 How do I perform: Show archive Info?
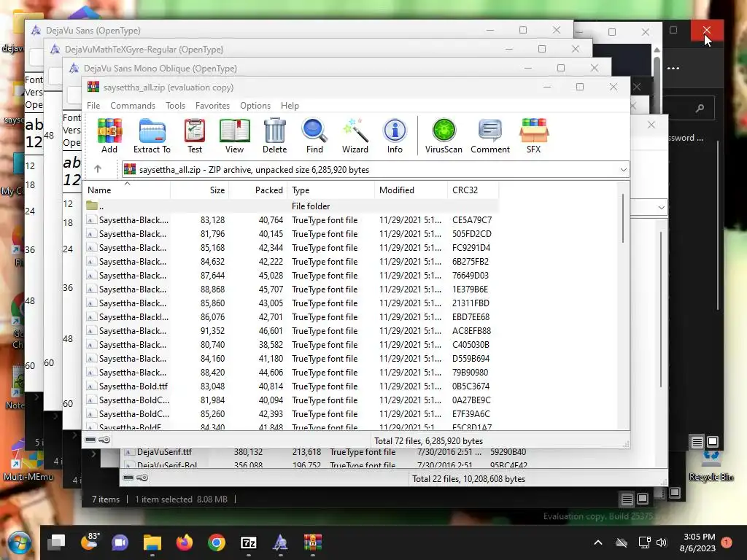pos(395,136)
